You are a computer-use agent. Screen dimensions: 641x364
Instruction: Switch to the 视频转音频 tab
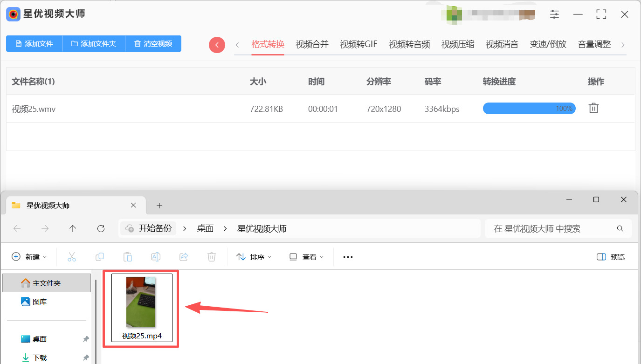point(409,44)
